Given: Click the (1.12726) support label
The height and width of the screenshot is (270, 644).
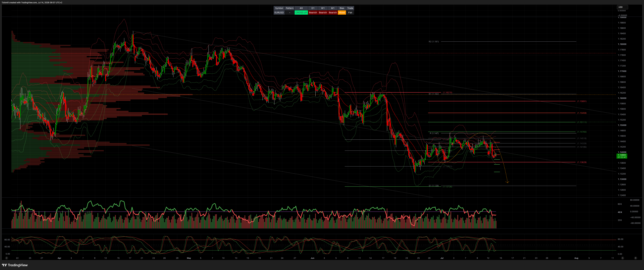Looking at the screenshot, I should (x=447, y=187).
